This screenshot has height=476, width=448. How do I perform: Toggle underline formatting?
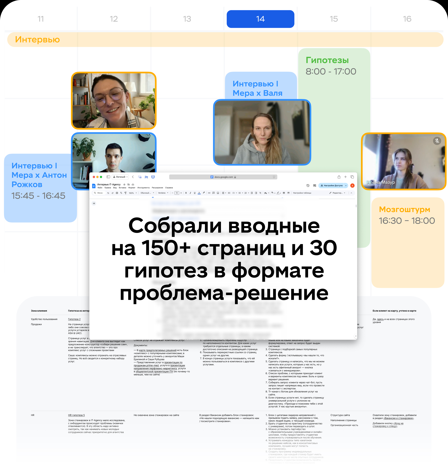click(194, 193)
